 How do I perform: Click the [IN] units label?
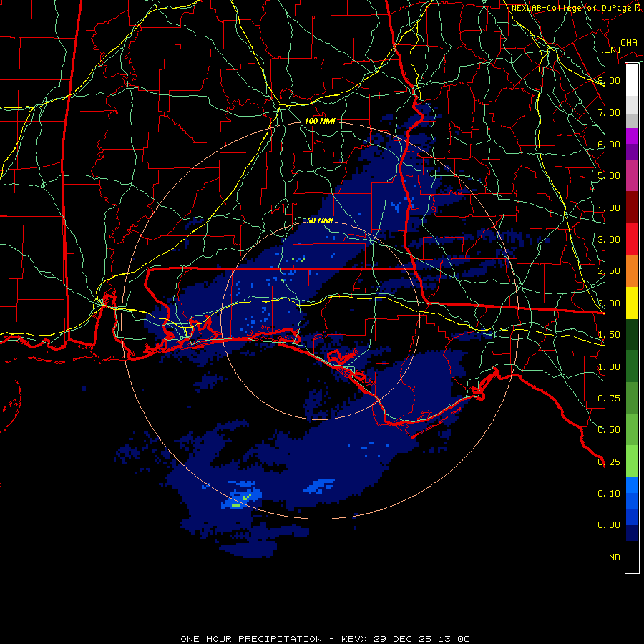(x=610, y=49)
